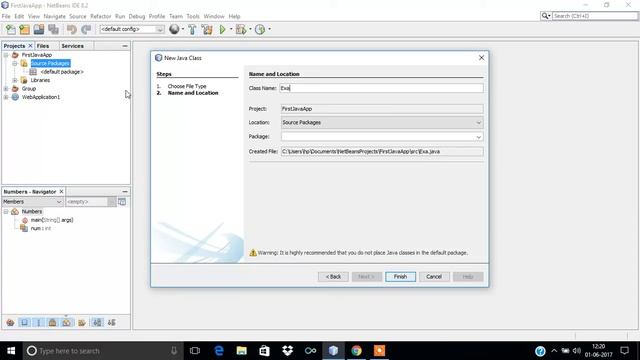This screenshot has height=360, width=640.
Task: Click the Redo toolbar icon
Action: [x=86, y=29]
